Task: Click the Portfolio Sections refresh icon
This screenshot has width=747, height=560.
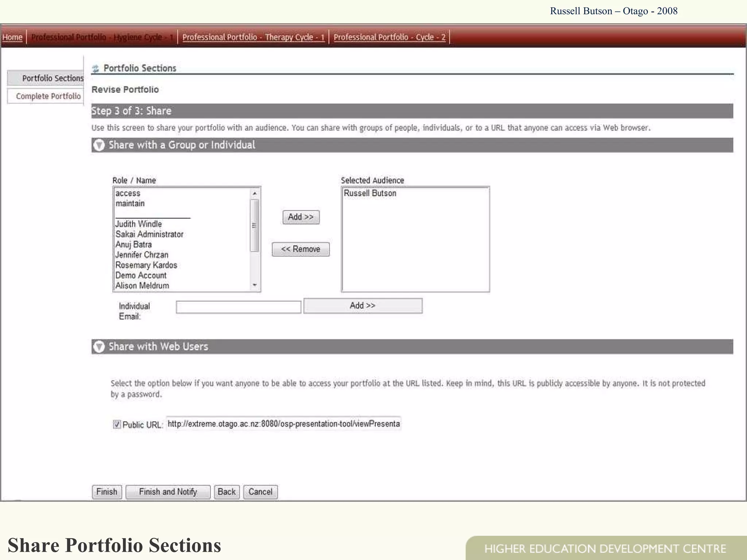Action: tap(96, 69)
